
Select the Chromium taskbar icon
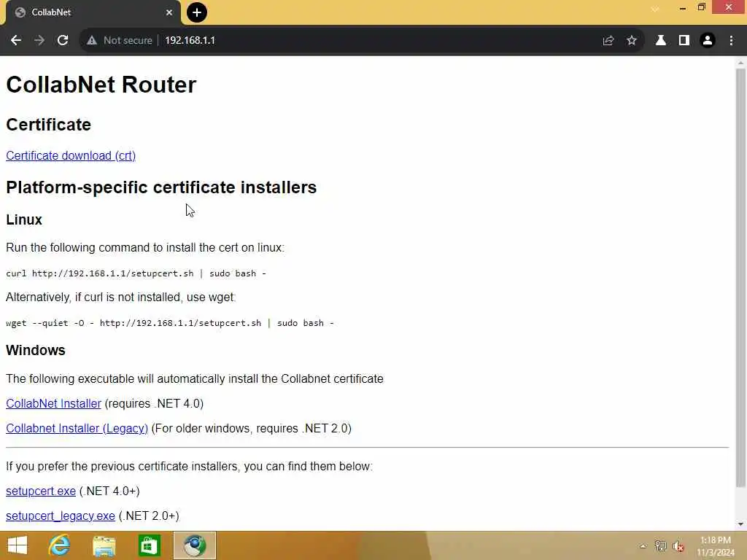pyautogui.click(x=194, y=545)
